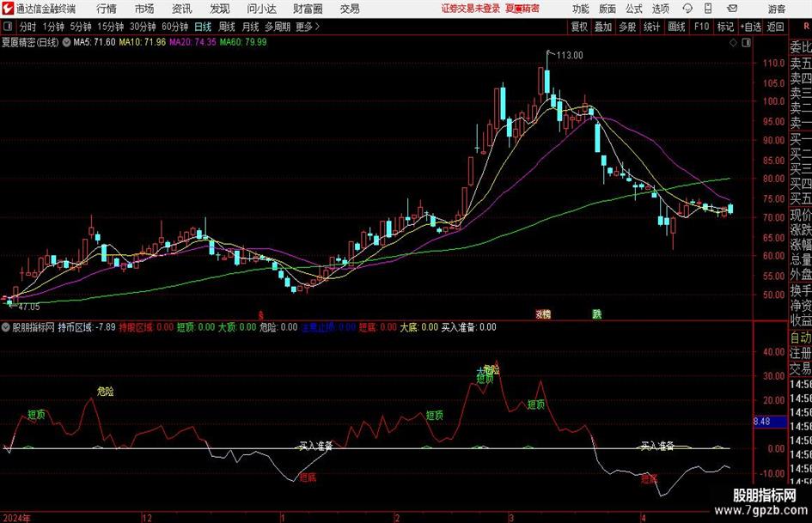Image resolution: width=812 pixels, height=523 pixels.
Task: Add stock via +自选 button
Action: point(750,27)
